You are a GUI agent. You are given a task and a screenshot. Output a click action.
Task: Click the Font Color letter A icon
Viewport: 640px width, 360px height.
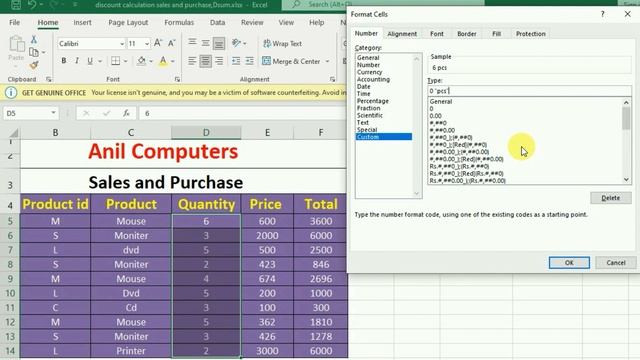tap(163, 61)
